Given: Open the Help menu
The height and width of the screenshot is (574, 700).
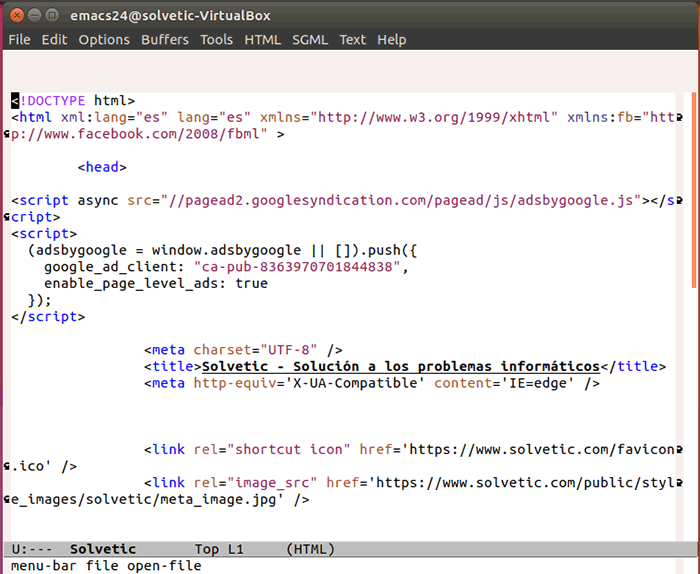Looking at the screenshot, I should [392, 40].
